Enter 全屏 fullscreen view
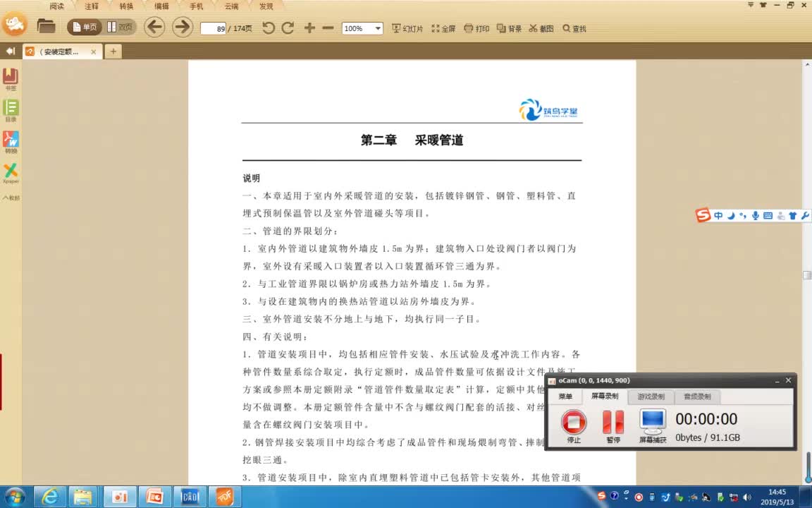This screenshot has width=812, height=508. click(x=443, y=28)
